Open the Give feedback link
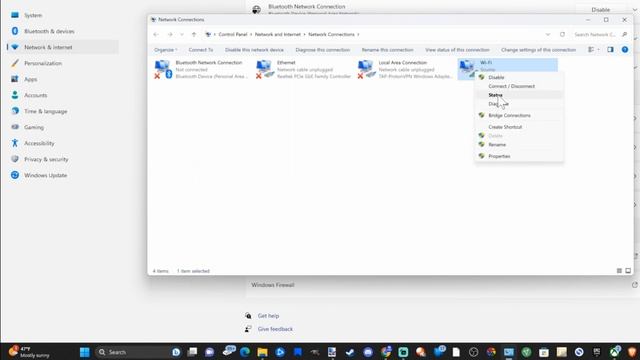 point(275,329)
